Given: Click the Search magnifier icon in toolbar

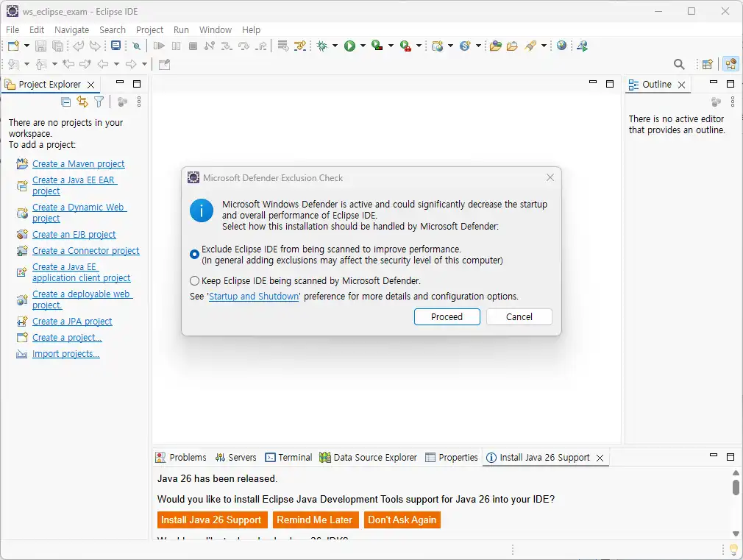Looking at the screenshot, I should point(679,64).
